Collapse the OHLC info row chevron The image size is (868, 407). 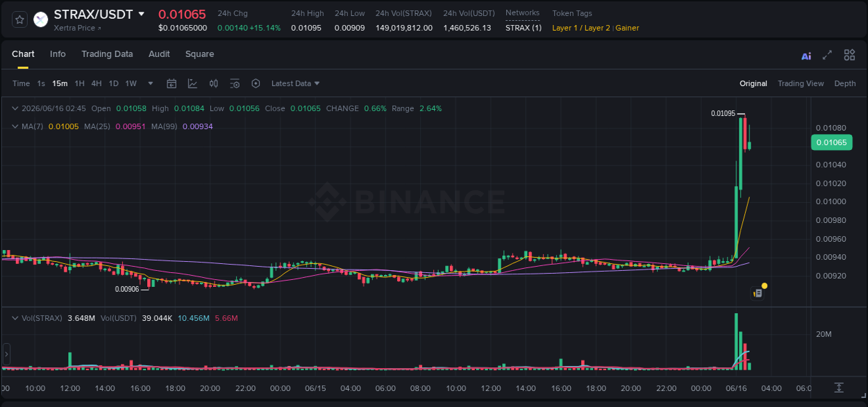click(x=15, y=108)
